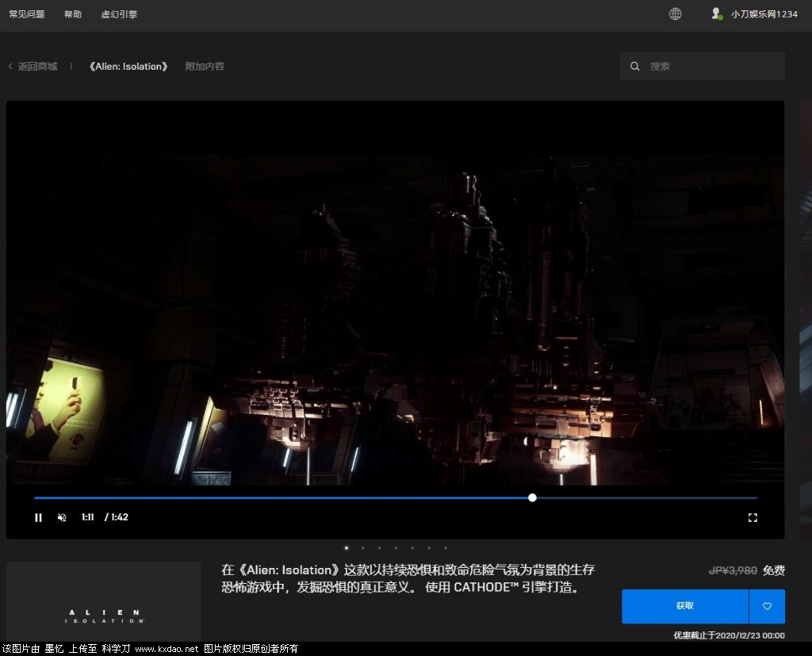Pause the trailer video
This screenshot has height=656, width=812.
point(38,518)
